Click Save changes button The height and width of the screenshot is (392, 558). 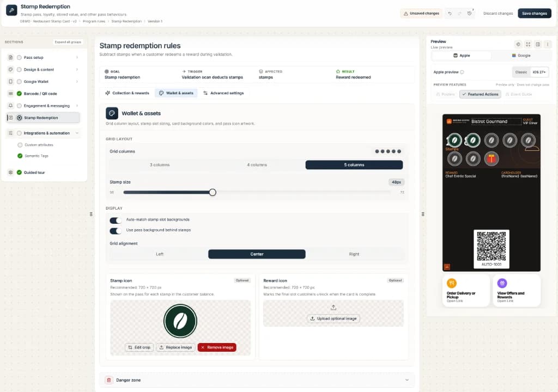click(x=534, y=14)
